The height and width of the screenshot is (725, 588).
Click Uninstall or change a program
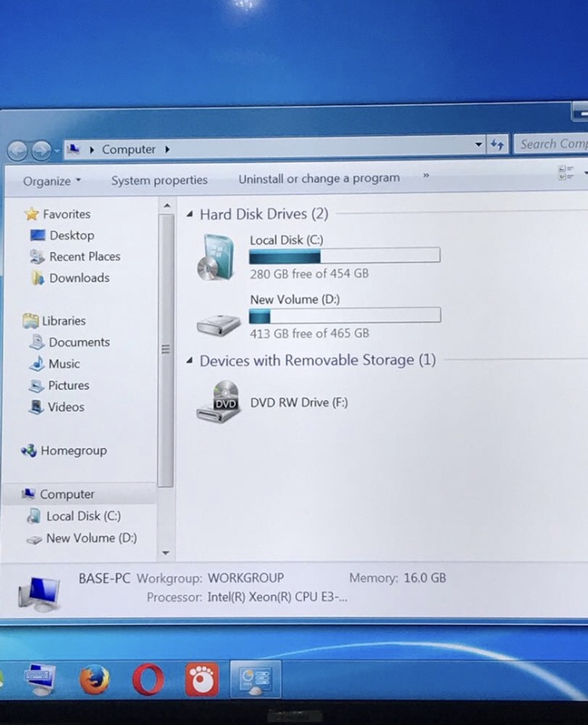point(319,179)
